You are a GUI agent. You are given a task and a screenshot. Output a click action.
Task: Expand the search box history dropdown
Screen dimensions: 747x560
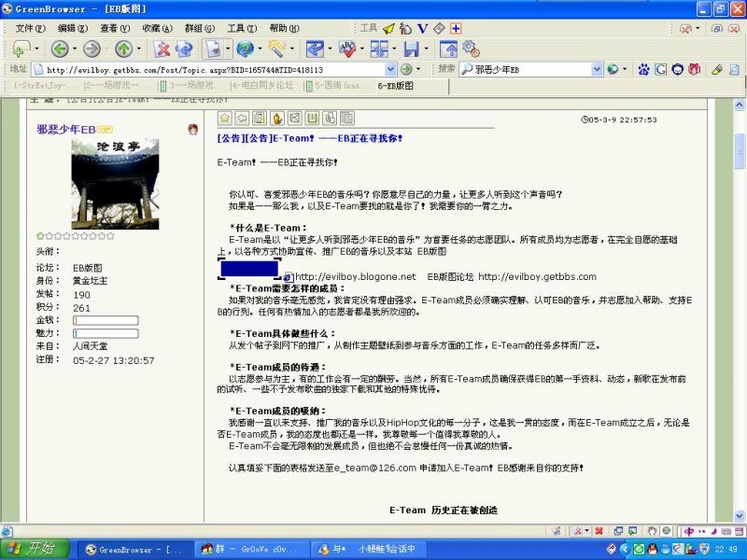click(x=597, y=69)
